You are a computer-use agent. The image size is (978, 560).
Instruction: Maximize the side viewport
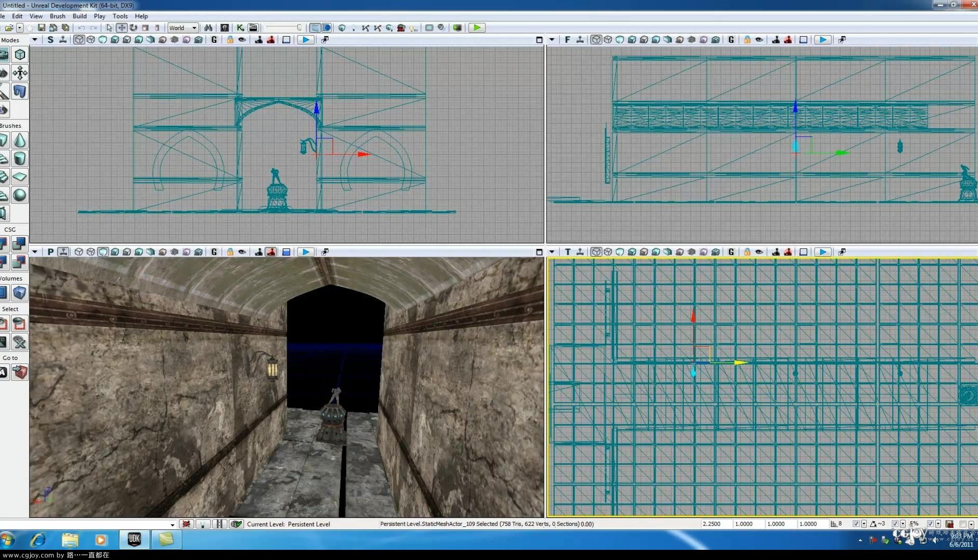tap(539, 40)
